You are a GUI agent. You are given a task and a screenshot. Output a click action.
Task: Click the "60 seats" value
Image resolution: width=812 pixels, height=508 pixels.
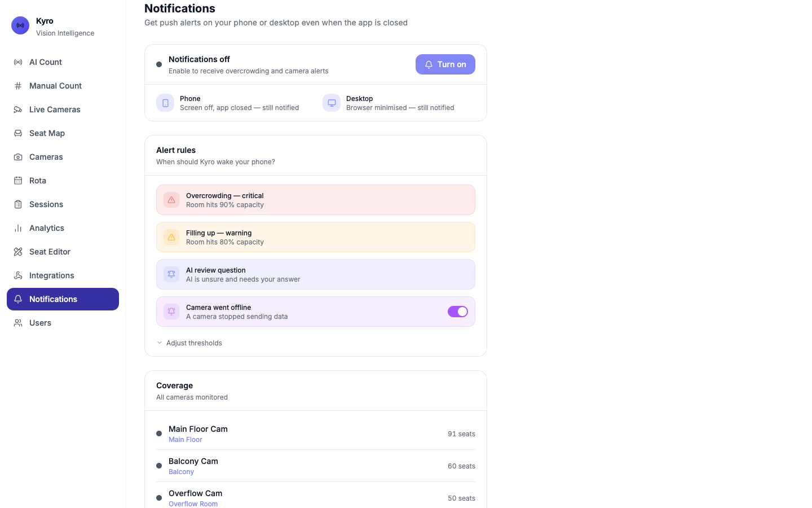coord(461,466)
